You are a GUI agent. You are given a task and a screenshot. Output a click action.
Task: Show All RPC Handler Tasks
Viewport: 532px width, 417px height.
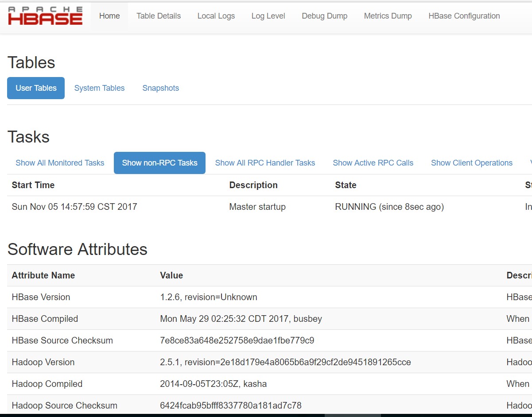265,163
